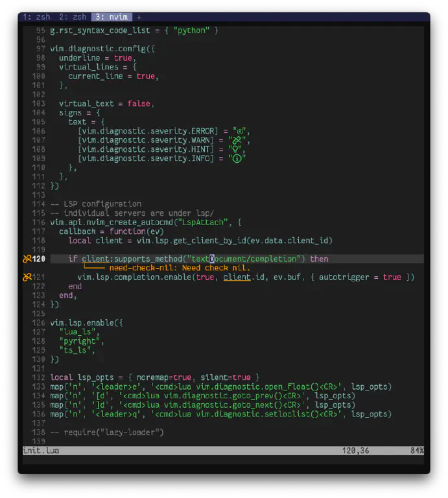Click the warning sign beside line 120
Image resolution: width=448 pixels, height=498 pixels.
[x=27, y=259]
